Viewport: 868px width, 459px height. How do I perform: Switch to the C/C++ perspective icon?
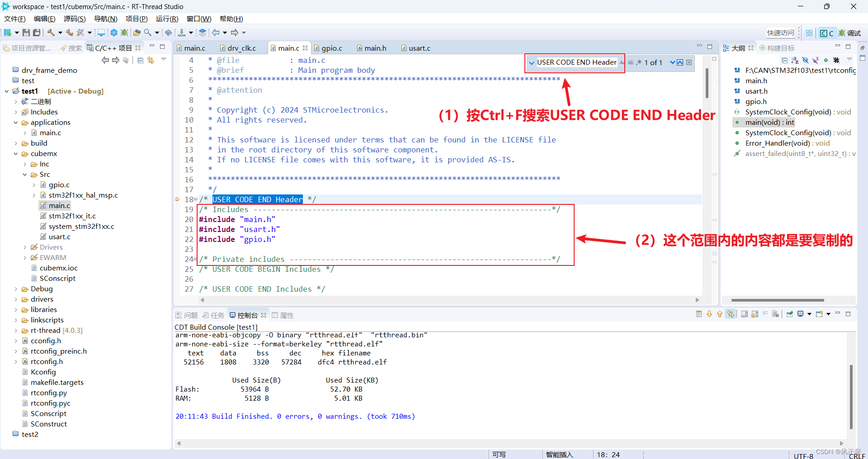827,33
